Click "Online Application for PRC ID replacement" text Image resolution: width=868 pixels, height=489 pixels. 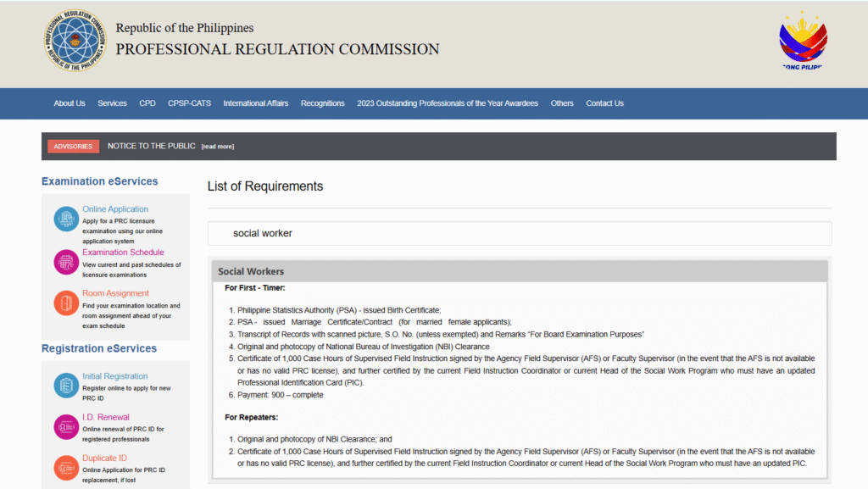(x=124, y=475)
